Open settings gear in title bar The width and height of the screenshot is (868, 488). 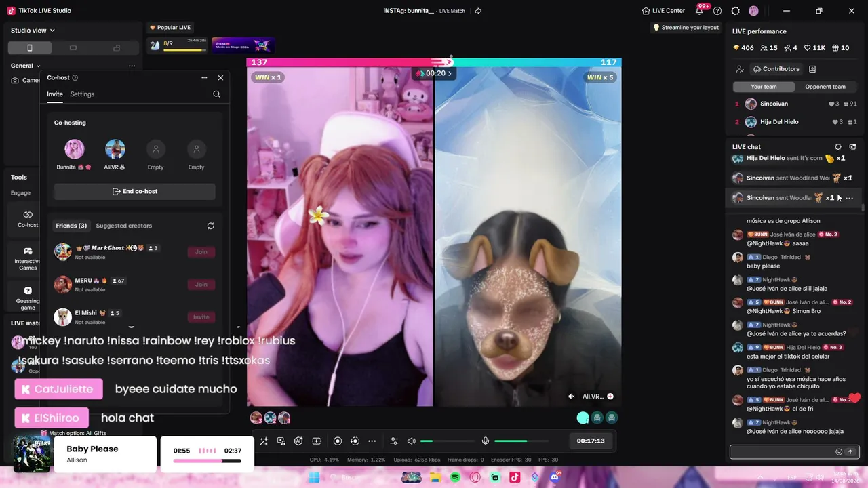[x=736, y=11]
